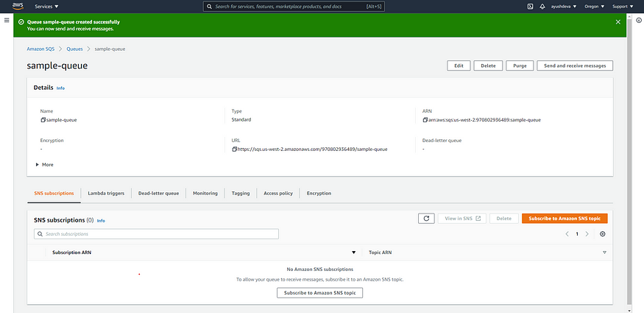
Task: Click the white Subscribe to Amazon SNS topic button
Action: 319,293
